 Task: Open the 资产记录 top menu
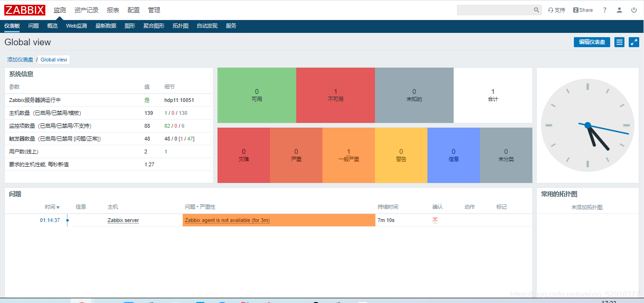pos(86,10)
